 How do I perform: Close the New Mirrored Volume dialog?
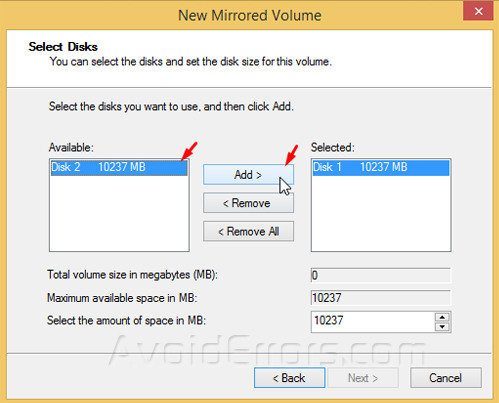[478, 11]
